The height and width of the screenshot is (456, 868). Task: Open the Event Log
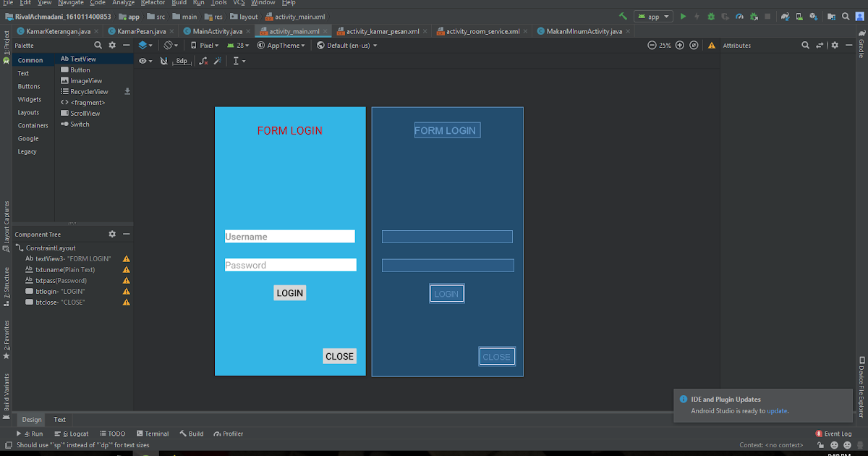[x=833, y=434]
